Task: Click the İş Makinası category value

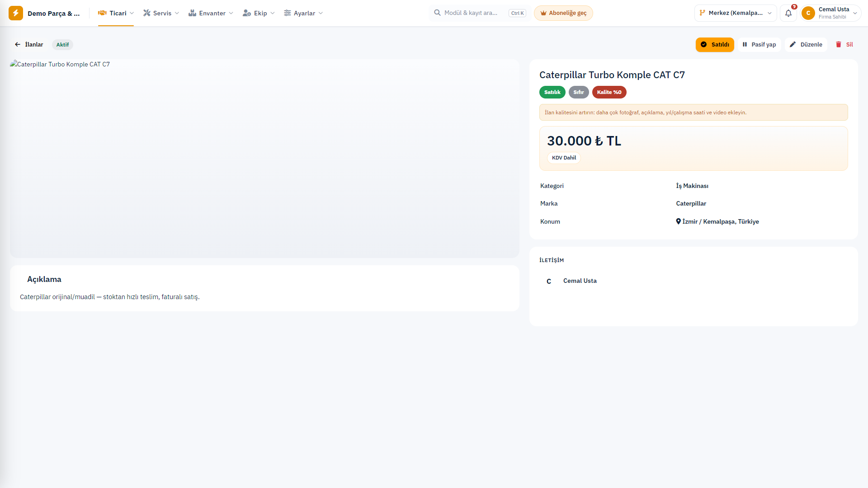Action: click(692, 186)
